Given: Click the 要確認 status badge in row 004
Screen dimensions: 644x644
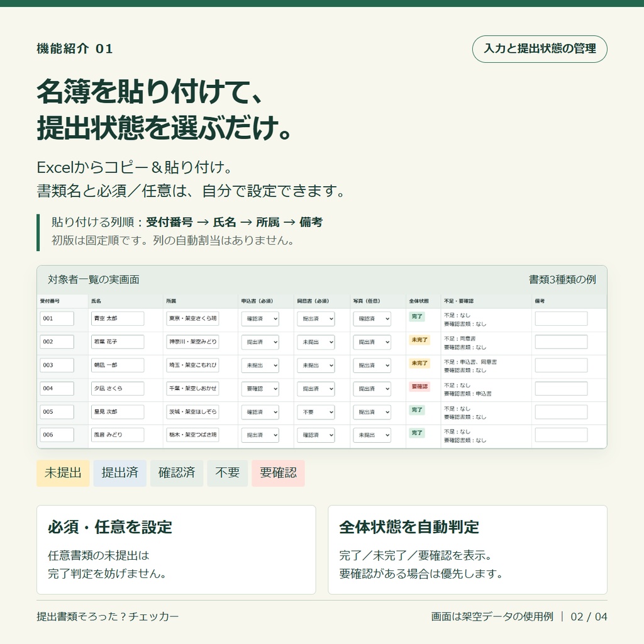Looking at the screenshot, I should (419, 387).
